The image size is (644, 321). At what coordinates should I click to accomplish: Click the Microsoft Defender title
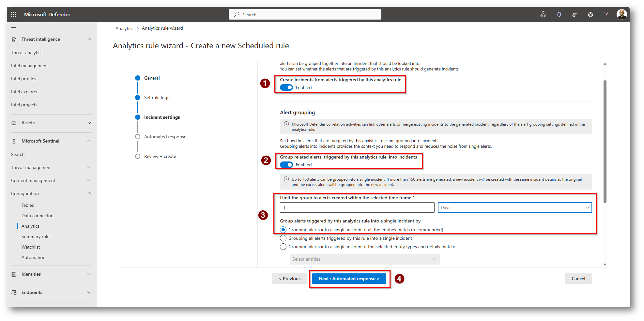click(x=47, y=14)
